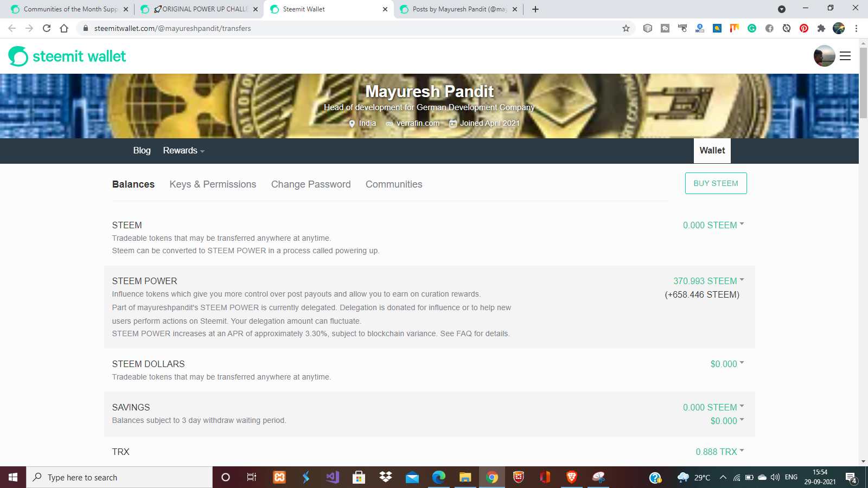
Task: Click the taskbar search box
Action: point(119,477)
